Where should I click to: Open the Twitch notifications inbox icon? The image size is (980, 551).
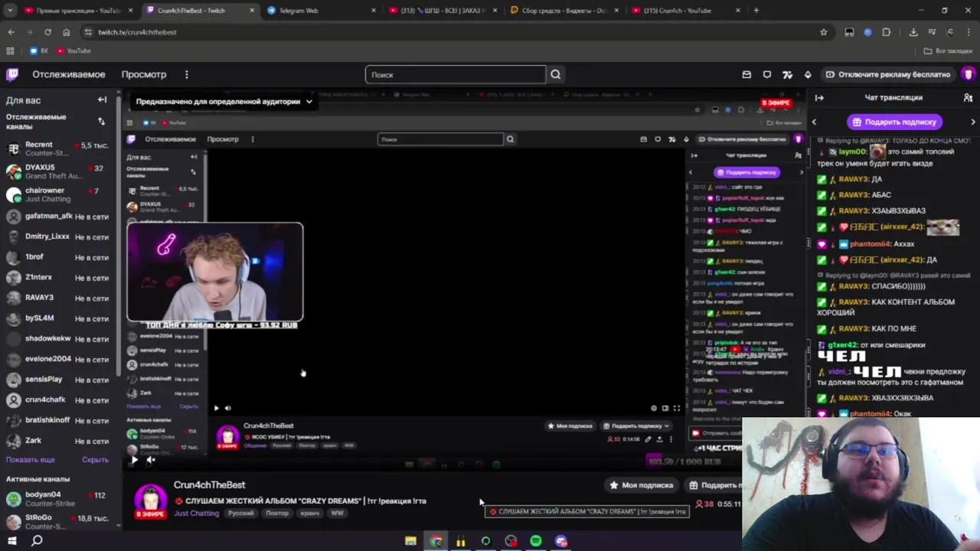click(x=746, y=74)
